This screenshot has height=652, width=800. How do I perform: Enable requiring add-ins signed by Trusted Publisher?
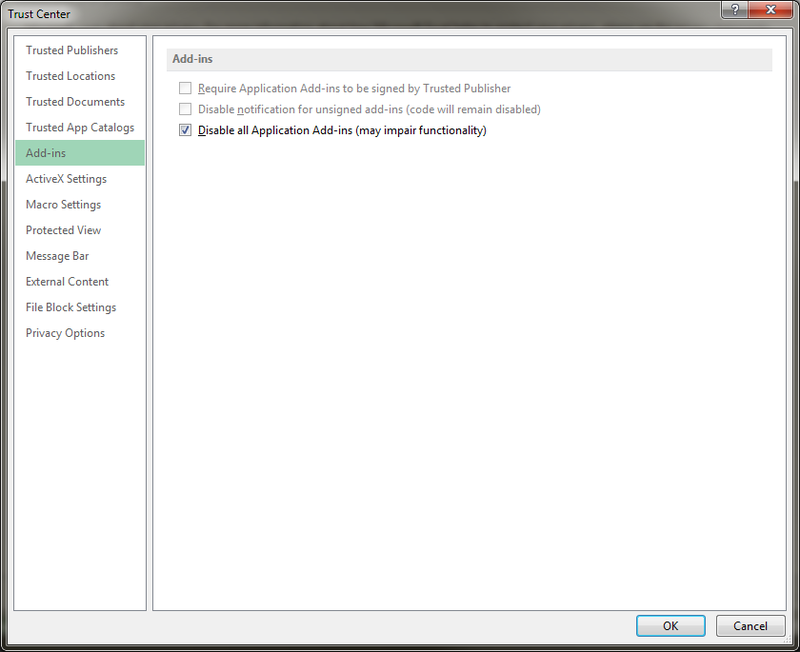[x=185, y=88]
